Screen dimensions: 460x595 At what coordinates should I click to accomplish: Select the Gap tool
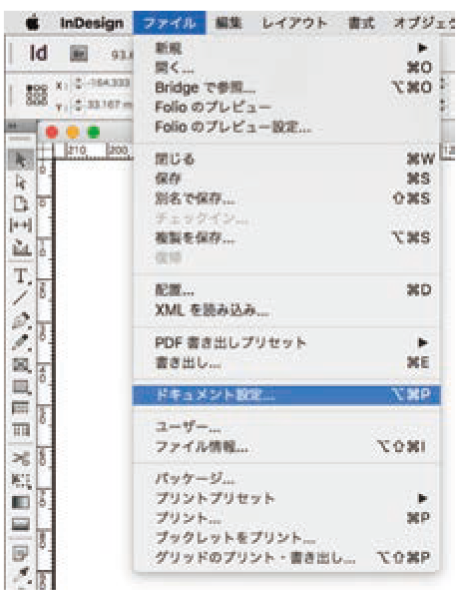click(21, 225)
